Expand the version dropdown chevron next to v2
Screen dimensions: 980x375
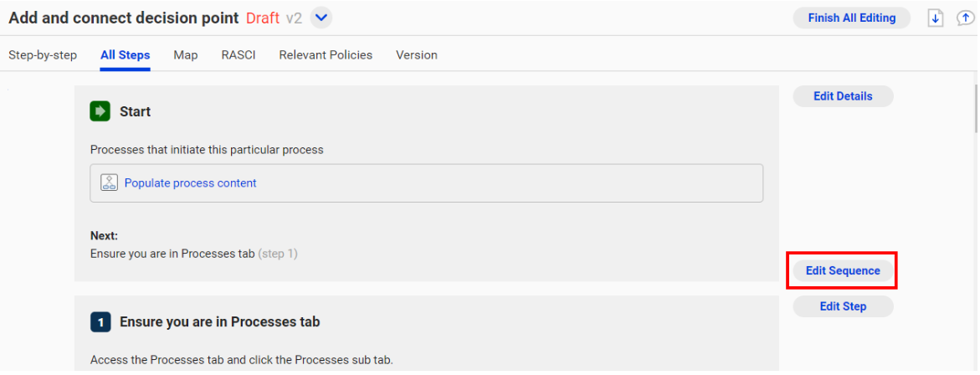pyautogui.click(x=321, y=18)
